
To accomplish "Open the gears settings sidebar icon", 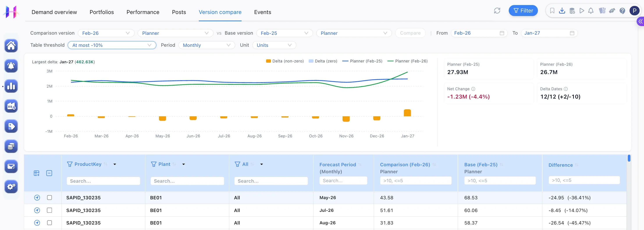I will [11, 187].
